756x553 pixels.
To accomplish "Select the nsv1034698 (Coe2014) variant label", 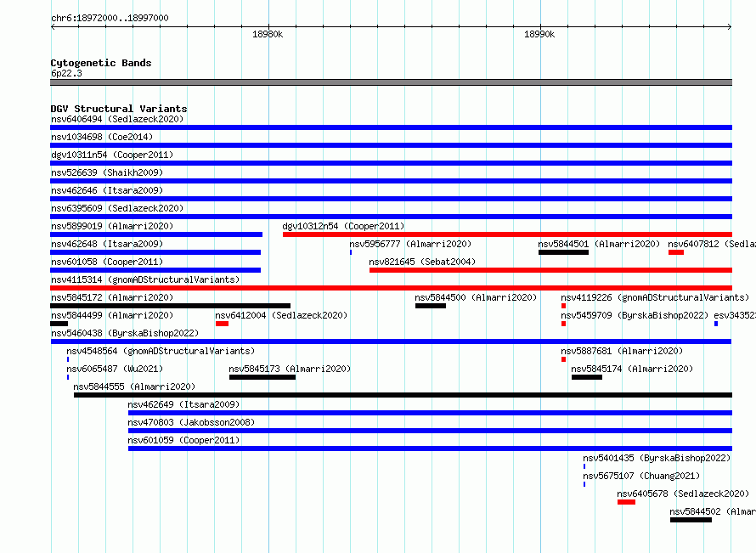I will point(102,137).
